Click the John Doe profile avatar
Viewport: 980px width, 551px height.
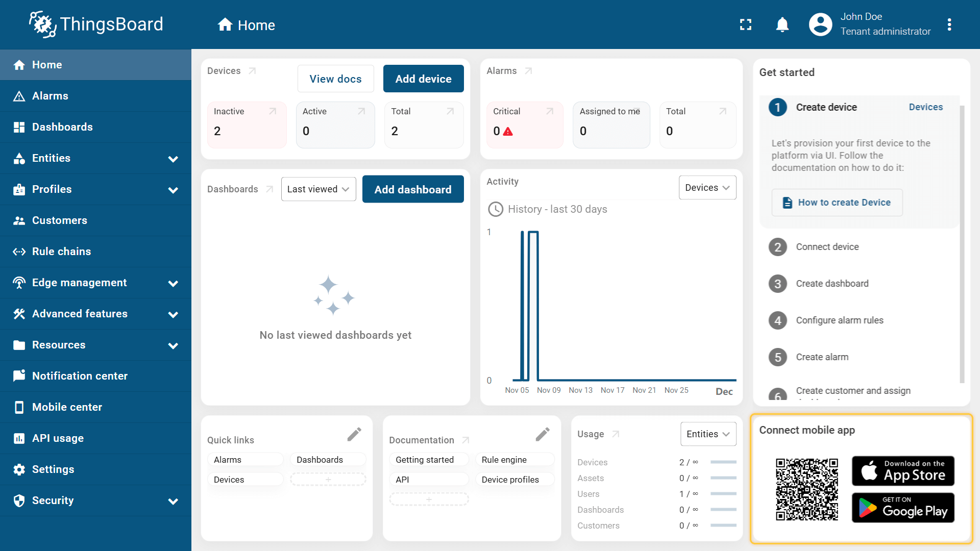(x=820, y=24)
